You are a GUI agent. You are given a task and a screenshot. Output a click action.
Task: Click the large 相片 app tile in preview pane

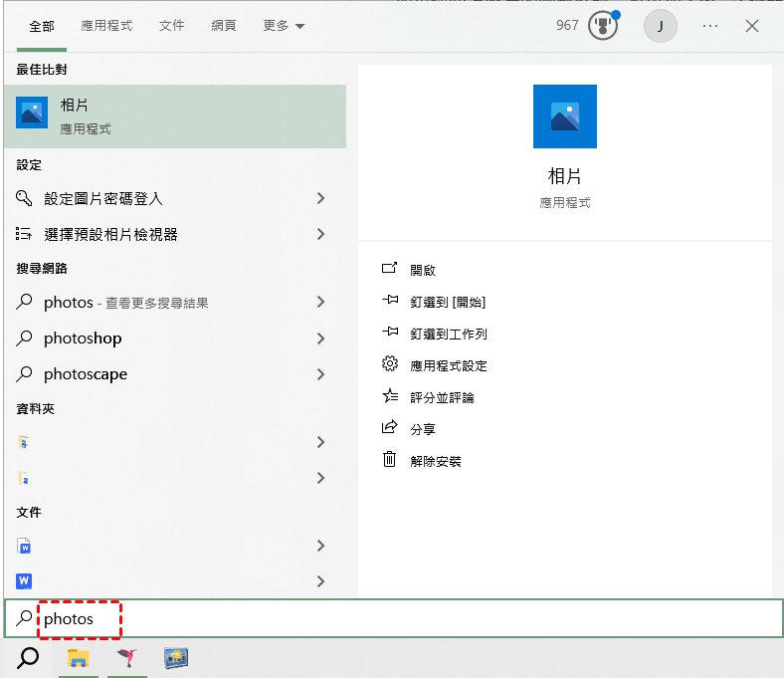[564, 116]
